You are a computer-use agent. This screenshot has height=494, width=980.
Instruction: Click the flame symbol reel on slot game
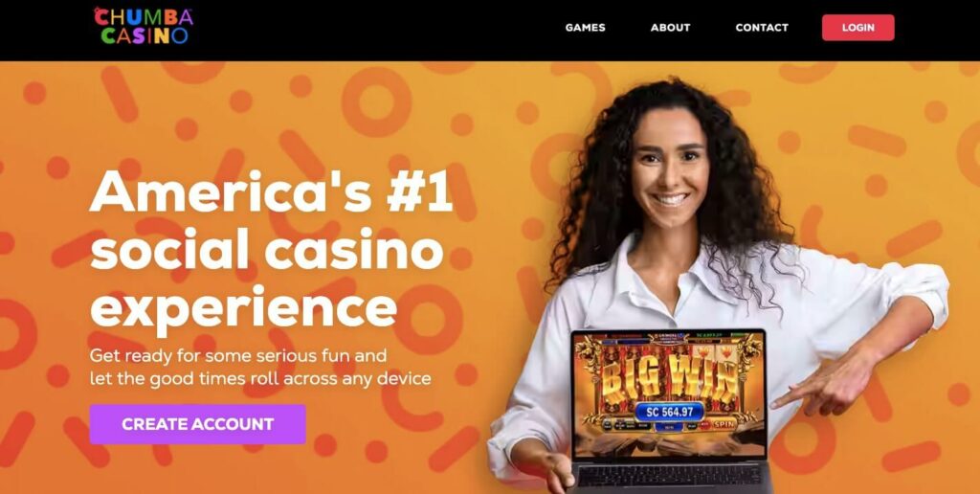tap(714, 352)
